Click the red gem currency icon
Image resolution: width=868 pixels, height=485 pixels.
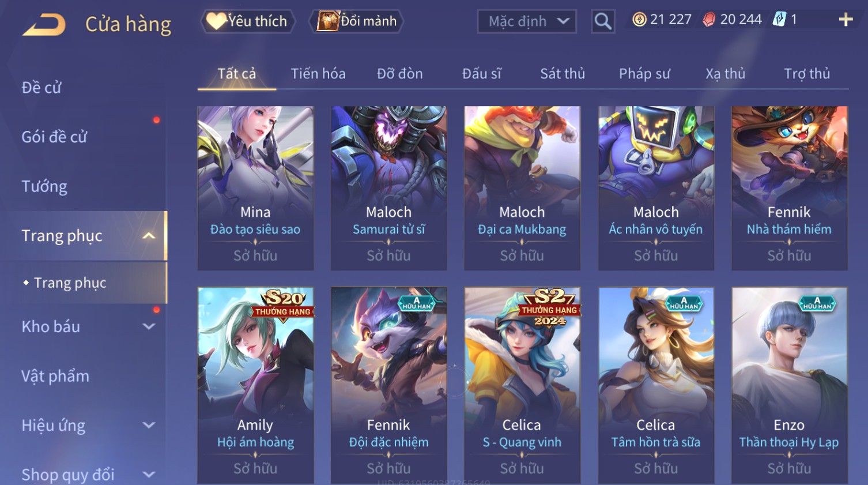tap(709, 20)
